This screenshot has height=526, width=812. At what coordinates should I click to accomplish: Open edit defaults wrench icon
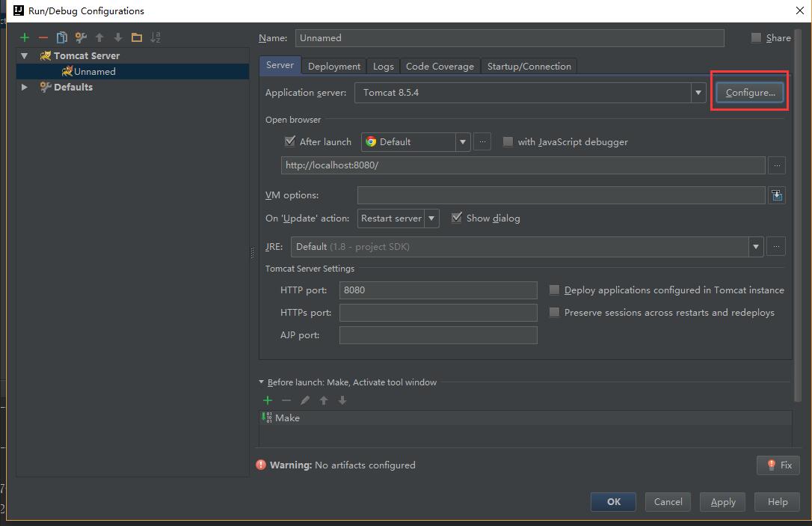coord(81,37)
